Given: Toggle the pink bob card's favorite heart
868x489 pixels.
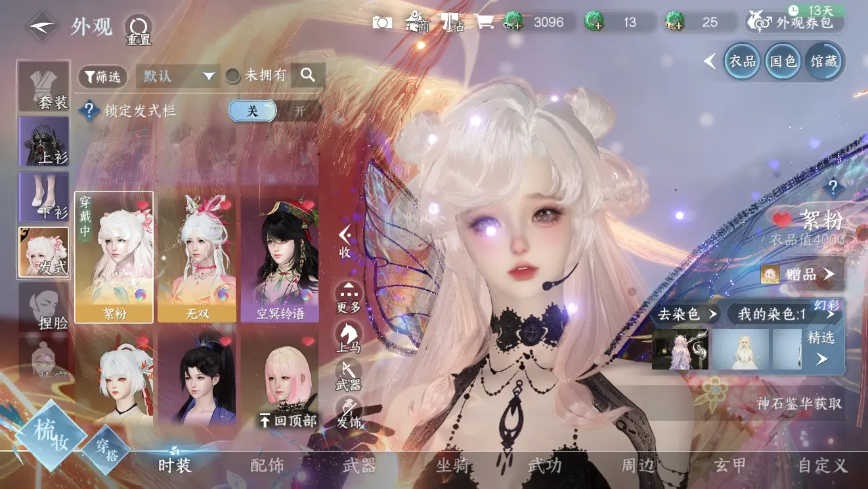Looking at the screenshot, I should [x=309, y=341].
